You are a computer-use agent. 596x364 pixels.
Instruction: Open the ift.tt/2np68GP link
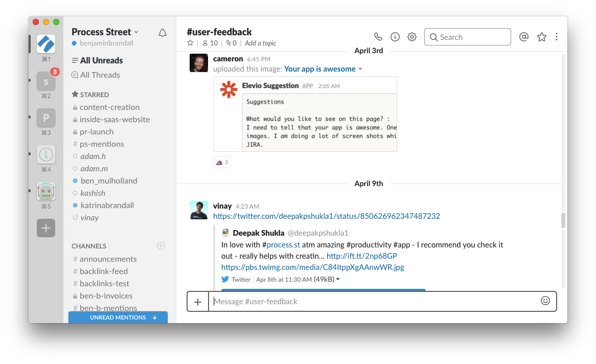(x=362, y=256)
